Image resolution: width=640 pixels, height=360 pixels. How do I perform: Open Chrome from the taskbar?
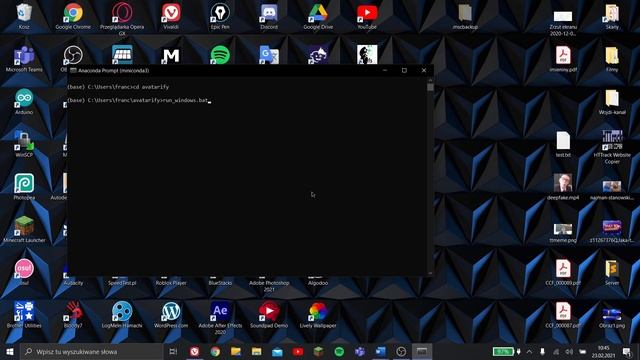coord(215,351)
